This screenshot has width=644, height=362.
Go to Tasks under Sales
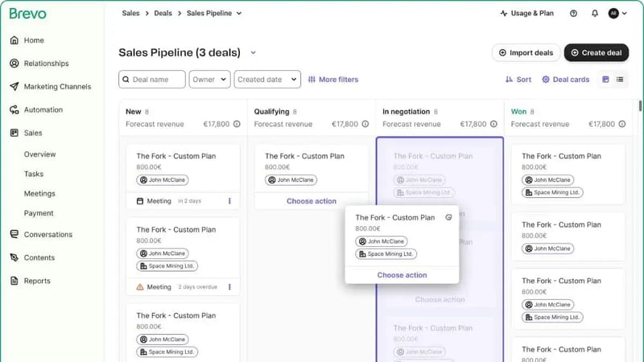(34, 174)
